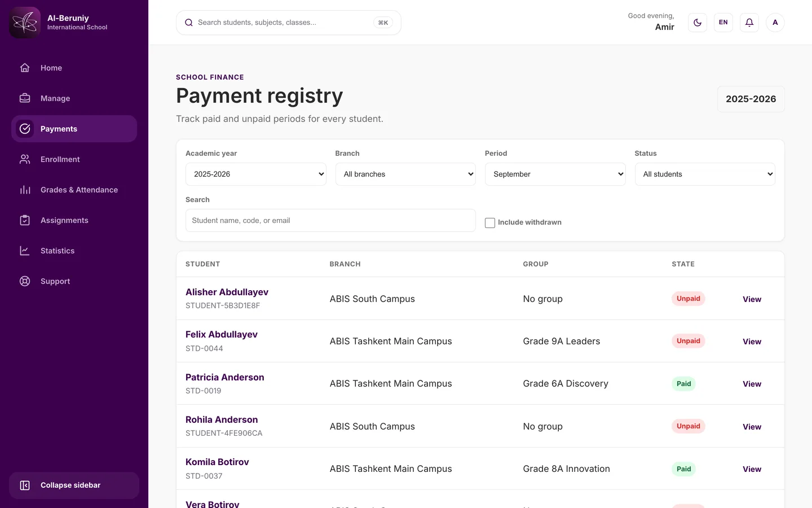
Task: Open the Period dropdown showing September
Action: 555,174
